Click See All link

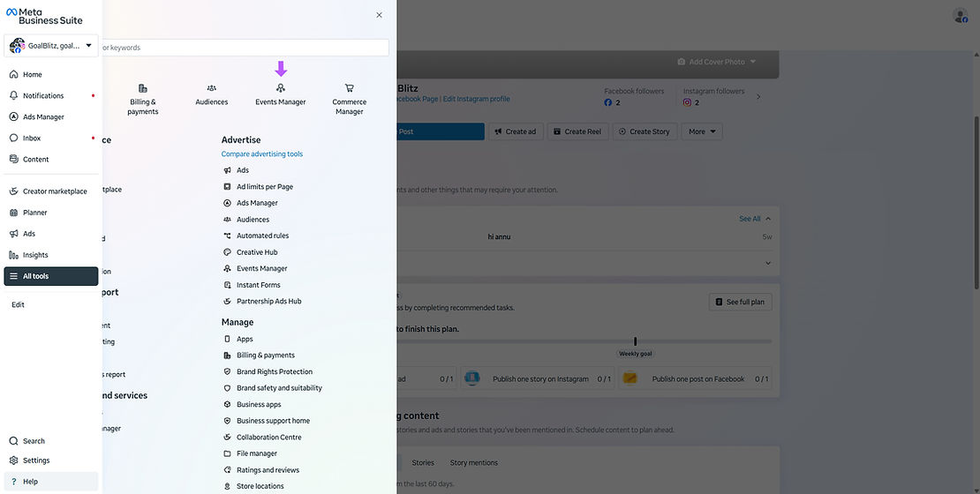coord(750,219)
